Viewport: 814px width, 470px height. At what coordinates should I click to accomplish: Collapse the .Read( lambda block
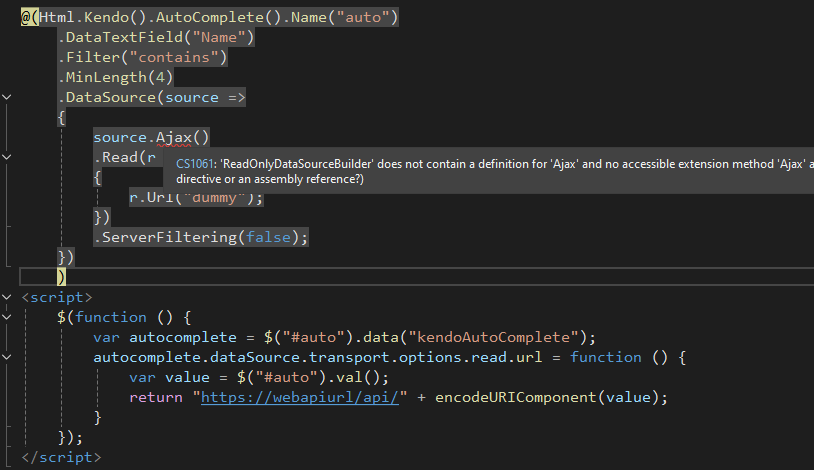pos(8,157)
